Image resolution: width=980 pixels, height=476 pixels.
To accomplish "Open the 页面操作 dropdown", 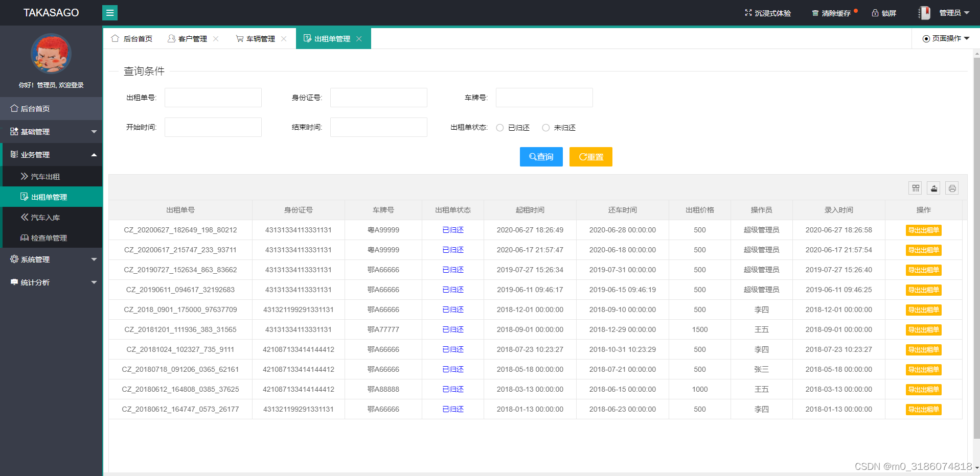I will pos(946,38).
